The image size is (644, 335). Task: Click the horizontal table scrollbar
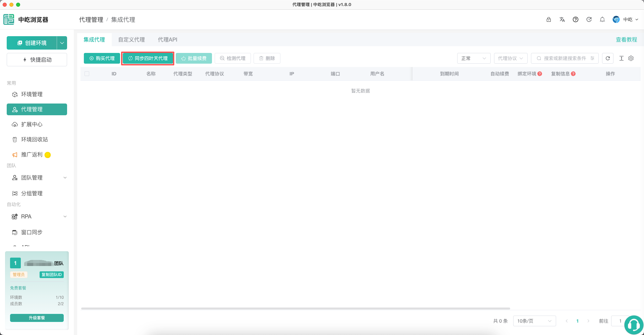point(296,308)
